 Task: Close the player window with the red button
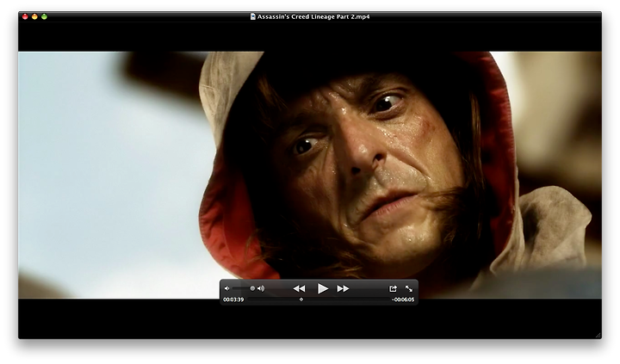(25, 16)
